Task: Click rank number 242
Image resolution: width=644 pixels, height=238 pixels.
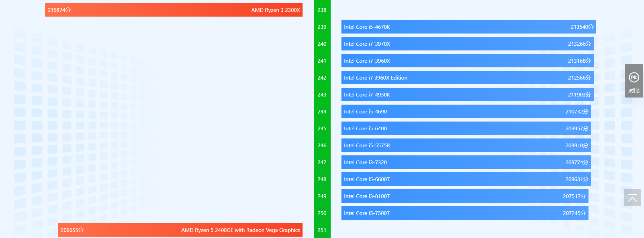Action: [x=322, y=78]
